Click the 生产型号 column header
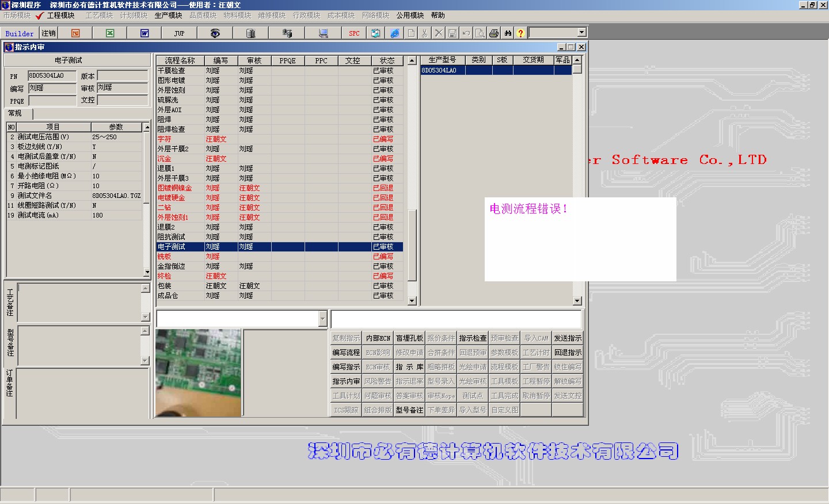Image resolution: width=829 pixels, height=504 pixels. 442,60
